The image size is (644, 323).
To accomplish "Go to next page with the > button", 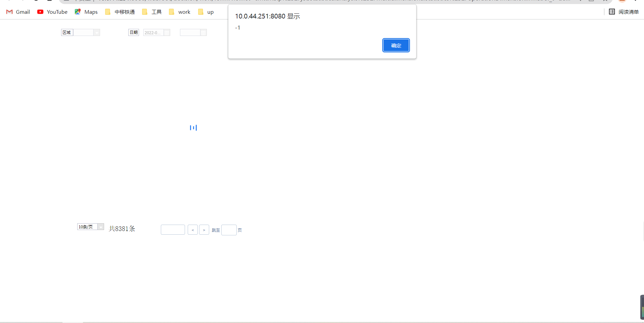I will (204, 230).
